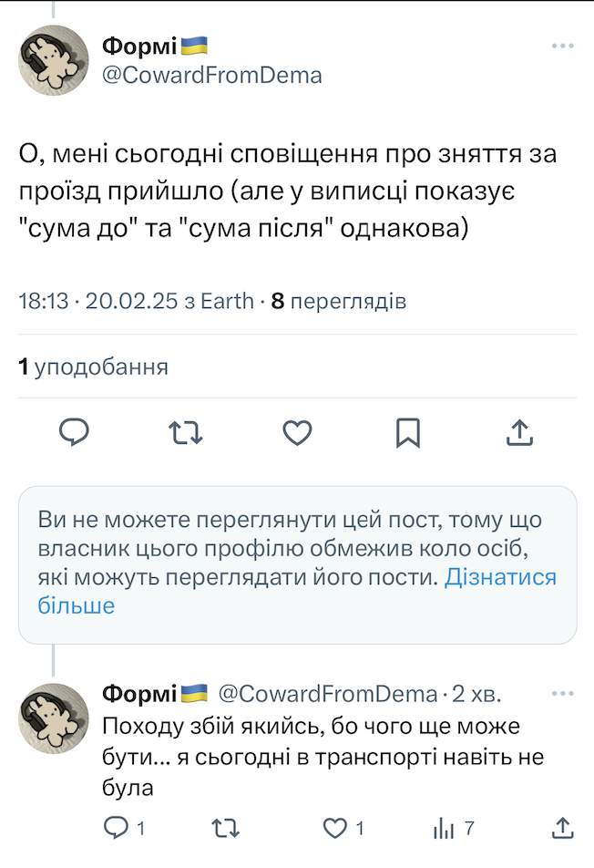Share the main post via share icon
The height and width of the screenshot is (868, 594).
click(518, 432)
